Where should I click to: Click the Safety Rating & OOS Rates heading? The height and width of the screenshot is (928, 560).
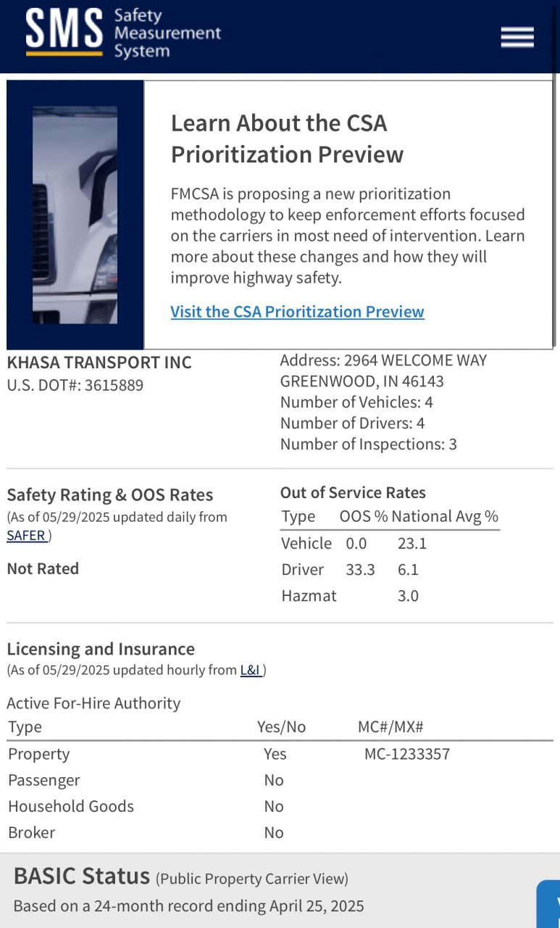click(x=110, y=495)
